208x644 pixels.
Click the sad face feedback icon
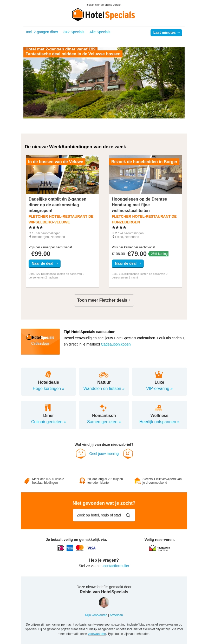tap(81, 454)
